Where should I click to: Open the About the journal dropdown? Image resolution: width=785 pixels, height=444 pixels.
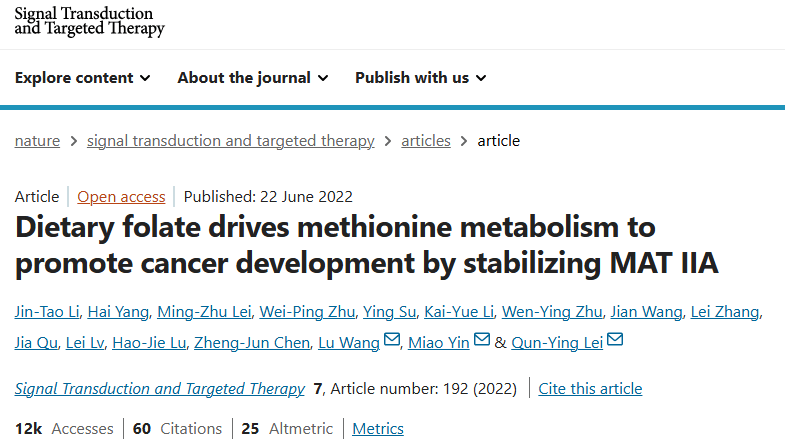(251, 78)
